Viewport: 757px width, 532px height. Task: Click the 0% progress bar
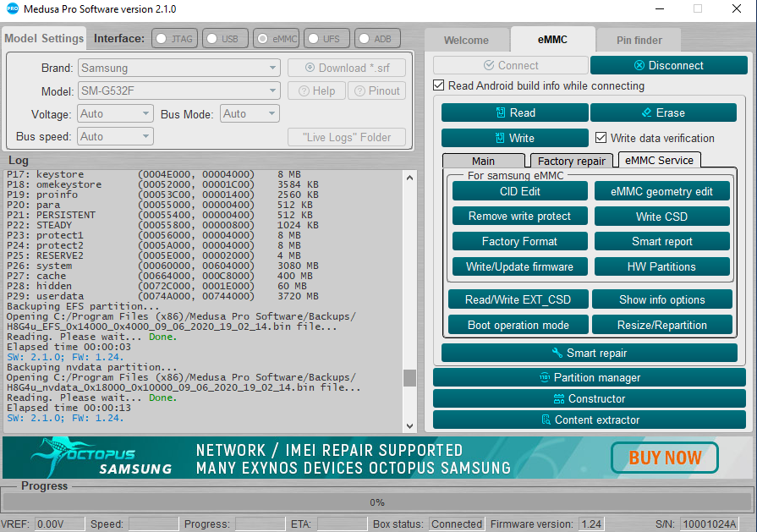377,502
